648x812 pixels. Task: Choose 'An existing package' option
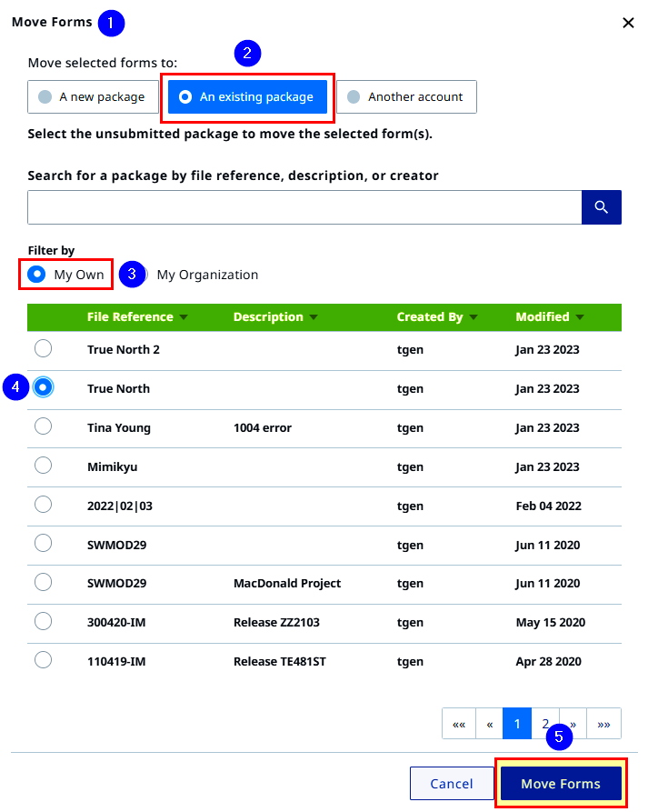click(x=247, y=96)
